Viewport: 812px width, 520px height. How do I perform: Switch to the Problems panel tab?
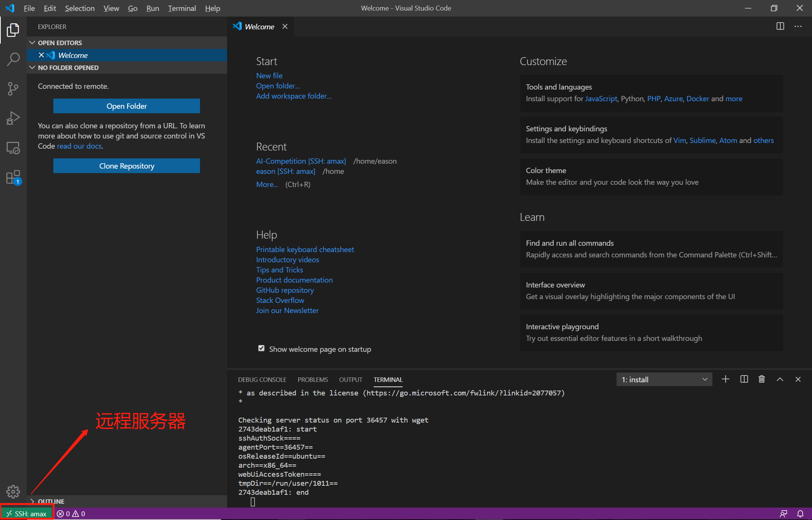coord(313,380)
